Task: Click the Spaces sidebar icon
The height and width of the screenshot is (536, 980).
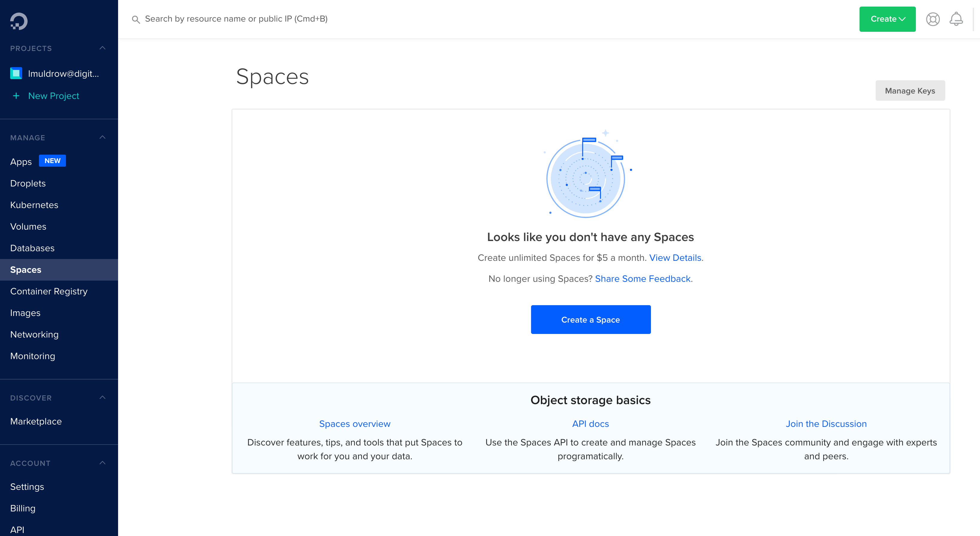Action: point(26,269)
